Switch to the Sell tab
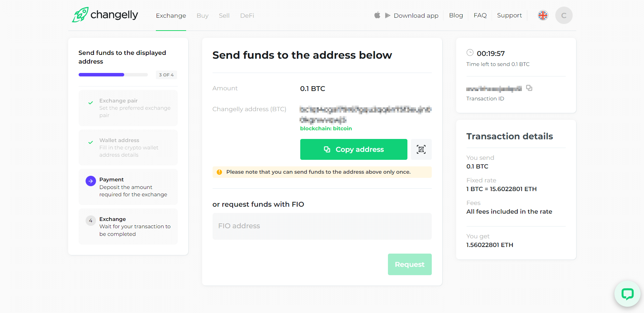Screen dimensions: 644x313 (x=224, y=16)
